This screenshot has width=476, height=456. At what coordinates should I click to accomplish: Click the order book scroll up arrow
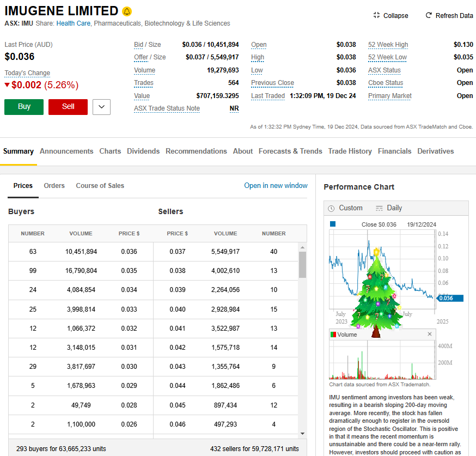pyautogui.click(x=302, y=247)
